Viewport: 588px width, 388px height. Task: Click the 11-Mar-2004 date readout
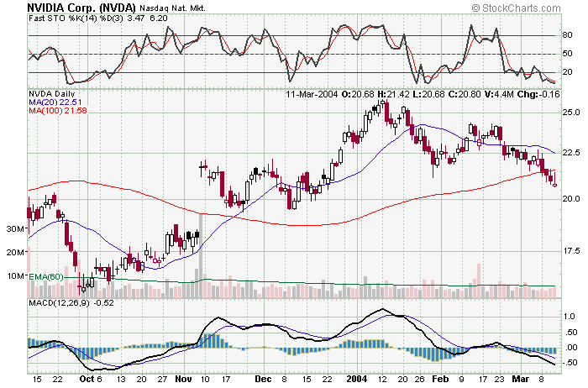[x=312, y=94]
